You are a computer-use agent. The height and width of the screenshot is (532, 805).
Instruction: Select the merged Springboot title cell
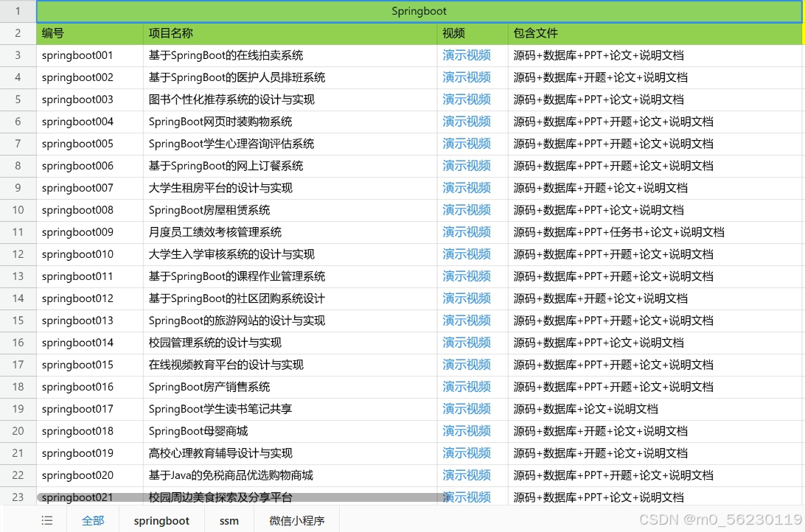pyautogui.click(x=419, y=11)
